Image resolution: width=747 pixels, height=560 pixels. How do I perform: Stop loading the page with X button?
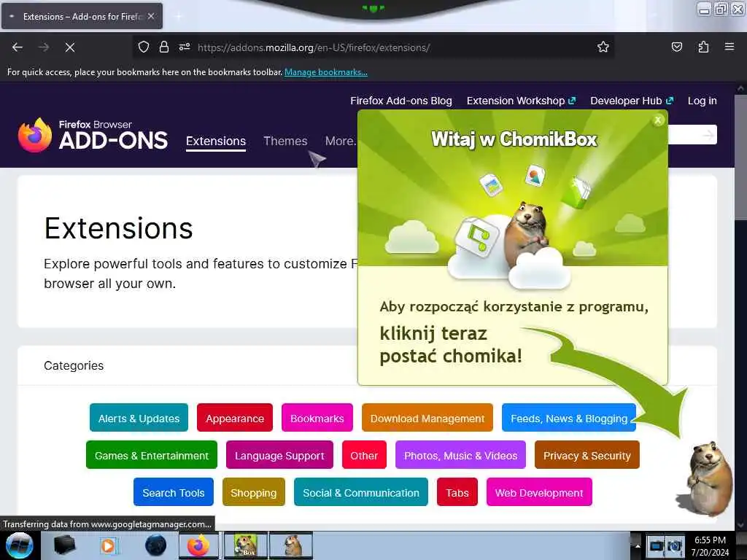click(x=70, y=47)
